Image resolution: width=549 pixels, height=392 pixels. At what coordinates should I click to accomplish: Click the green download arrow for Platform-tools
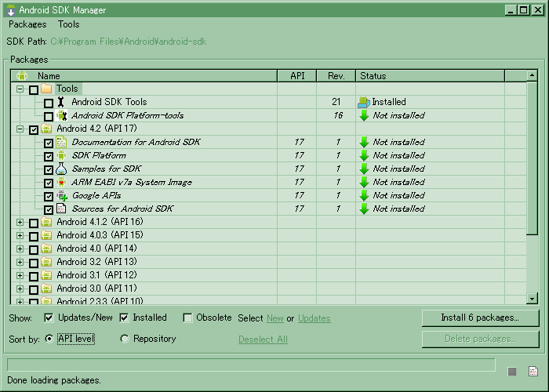[364, 115]
